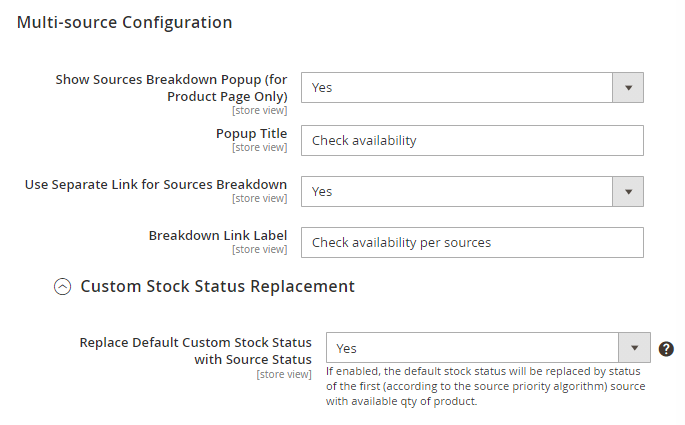Click Custom Stock Status Replacement section heading
Viewport: 685px width, 425px height.
tap(217, 287)
